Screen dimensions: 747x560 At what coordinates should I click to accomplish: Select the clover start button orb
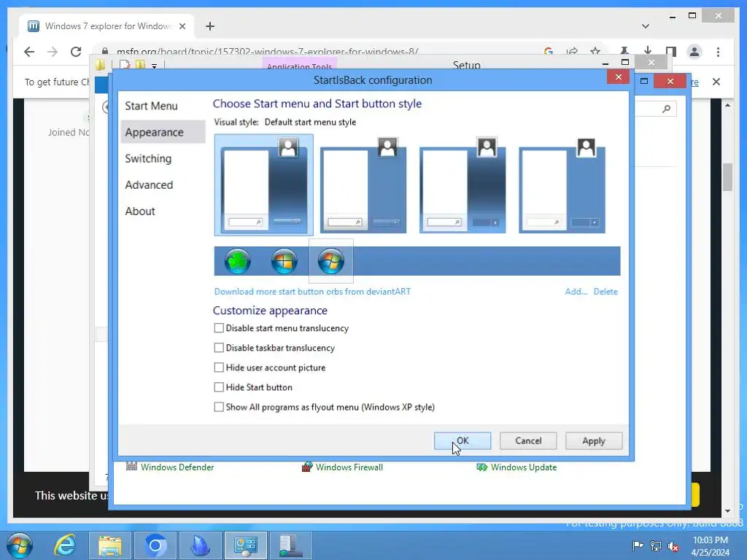tap(237, 261)
